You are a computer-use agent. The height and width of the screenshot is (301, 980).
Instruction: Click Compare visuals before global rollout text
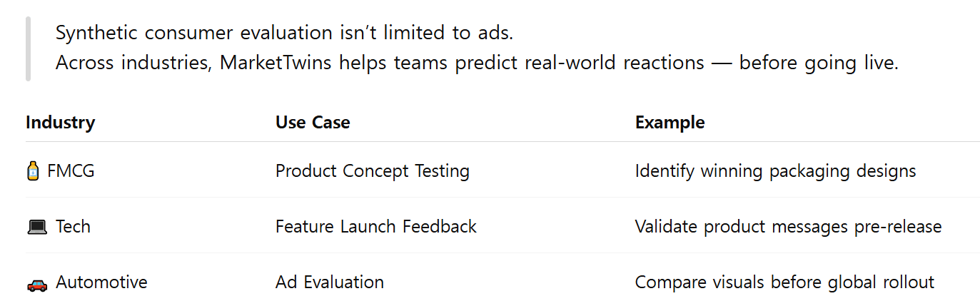[x=784, y=282]
